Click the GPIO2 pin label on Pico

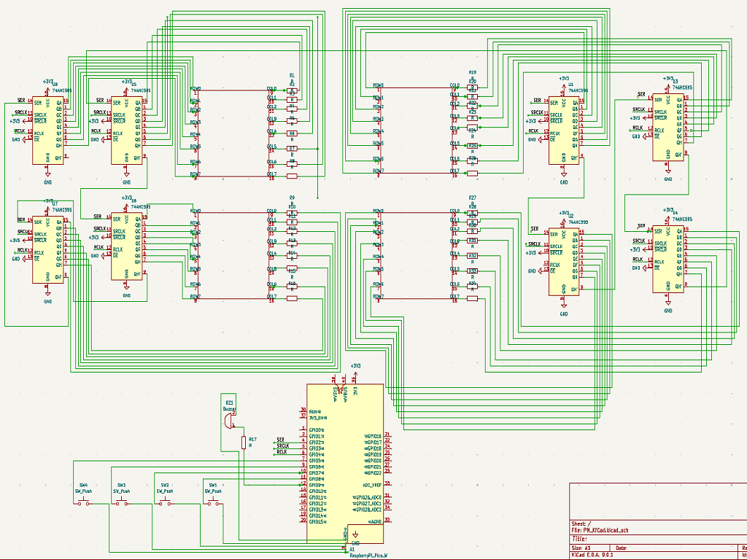pyautogui.click(x=317, y=443)
